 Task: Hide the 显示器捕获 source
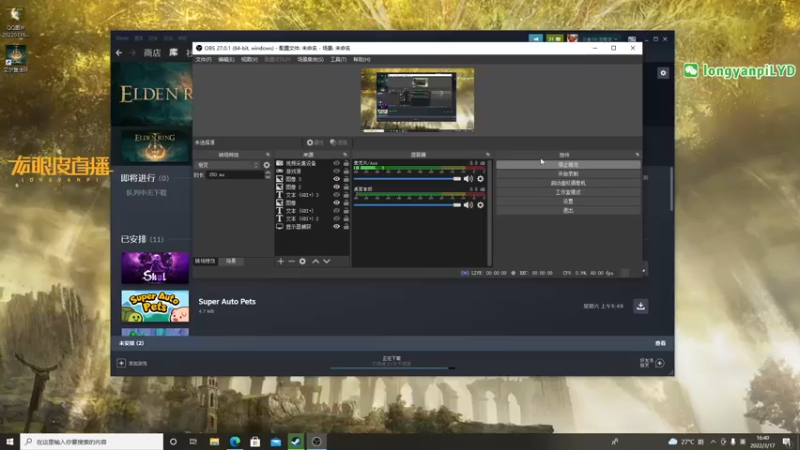tap(336, 227)
